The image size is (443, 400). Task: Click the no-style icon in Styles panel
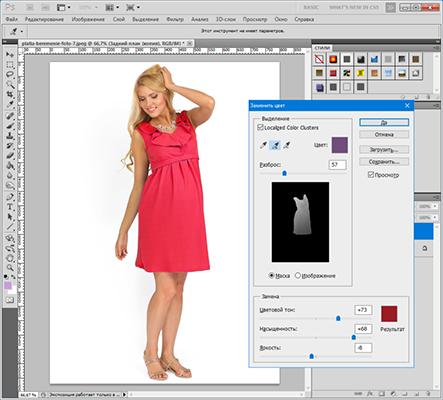[319, 59]
